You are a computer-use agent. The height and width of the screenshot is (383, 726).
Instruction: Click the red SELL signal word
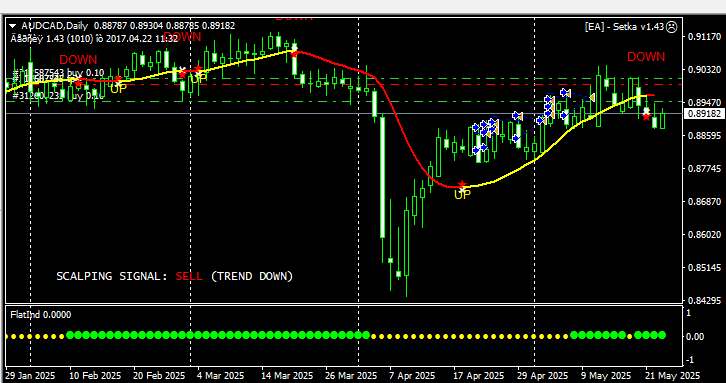pos(189,276)
